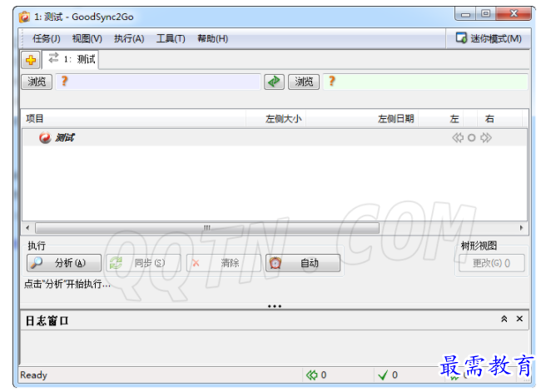Click the horizontal scrollbar thumb
The image size is (541, 392).
point(207,228)
